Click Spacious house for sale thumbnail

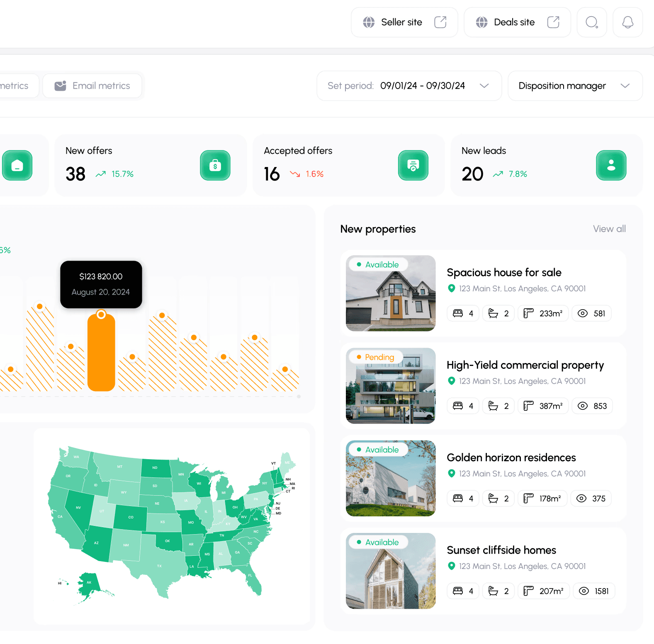[391, 293]
